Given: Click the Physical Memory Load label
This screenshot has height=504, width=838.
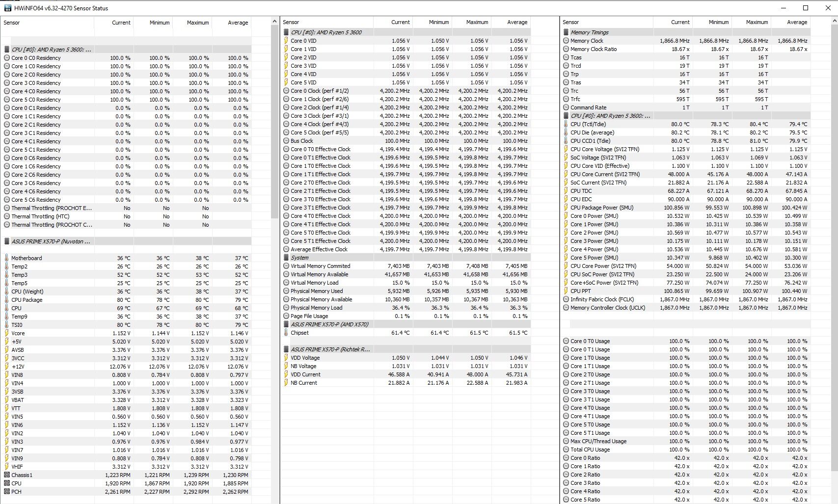Looking at the screenshot, I should point(316,308).
